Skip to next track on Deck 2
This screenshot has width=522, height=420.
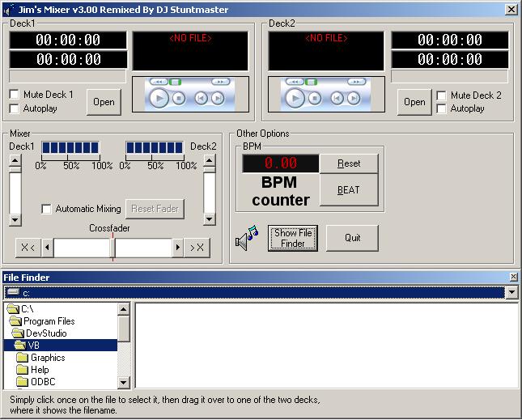click(x=353, y=98)
